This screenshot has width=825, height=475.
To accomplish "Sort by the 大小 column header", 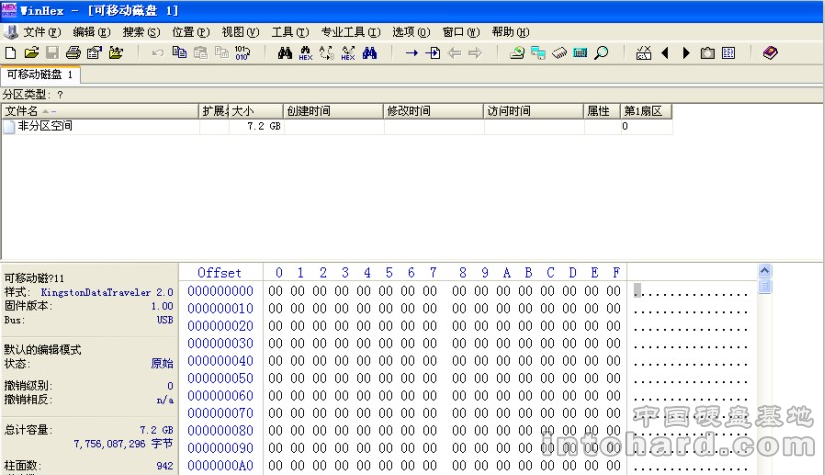I will pos(256,111).
